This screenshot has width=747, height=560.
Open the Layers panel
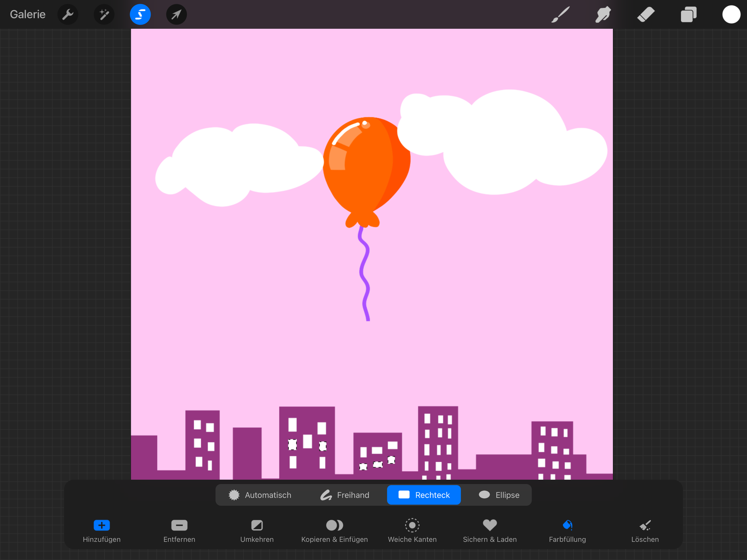[x=688, y=14]
